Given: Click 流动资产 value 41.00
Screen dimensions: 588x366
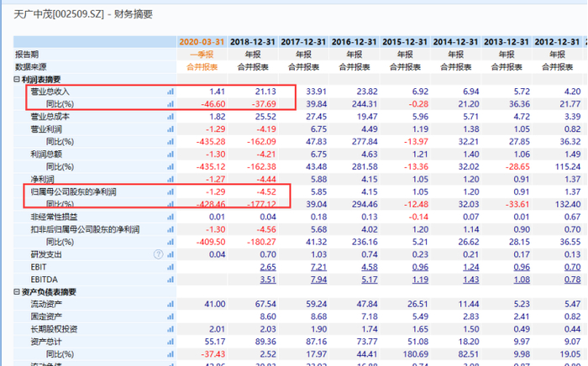Looking at the screenshot, I should click(215, 304).
